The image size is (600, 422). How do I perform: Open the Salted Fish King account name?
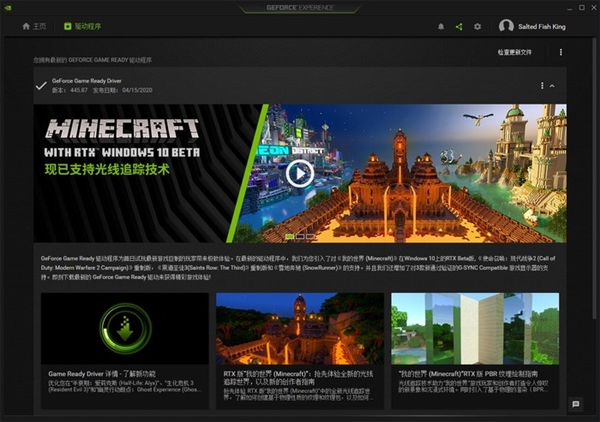pos(541,26)
